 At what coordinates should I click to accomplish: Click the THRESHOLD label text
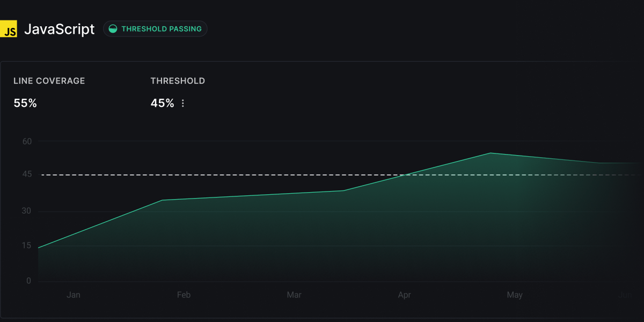coord(178,81)
